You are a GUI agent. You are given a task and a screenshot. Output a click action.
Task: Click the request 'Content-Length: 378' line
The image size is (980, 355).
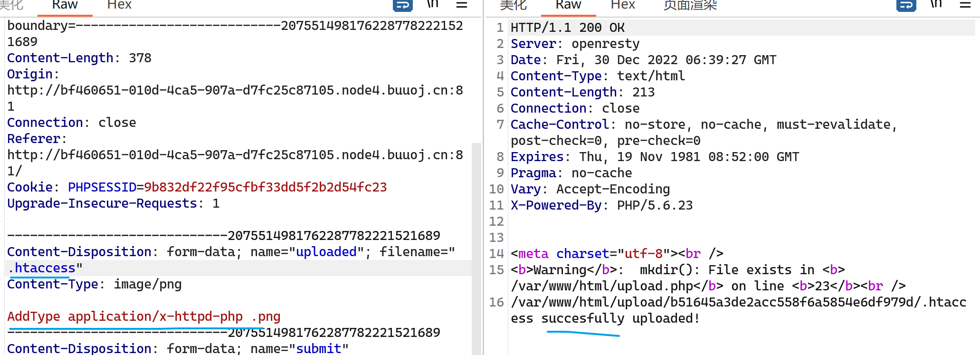(x=79, y=58)
